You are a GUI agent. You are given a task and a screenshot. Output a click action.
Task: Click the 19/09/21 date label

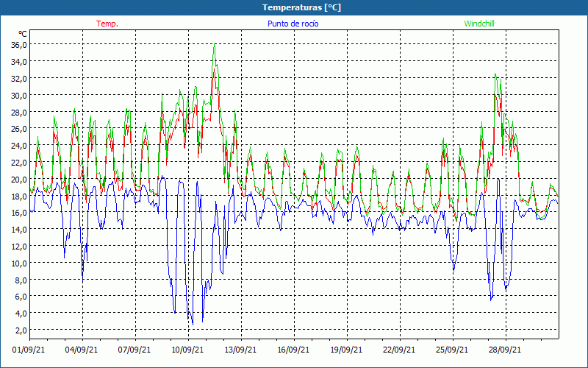(x=346, y=350)
